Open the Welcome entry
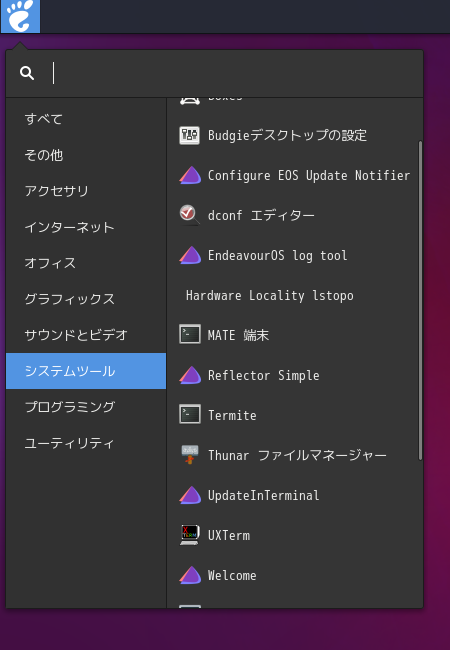The image size is (450, 650). (x=295, y=575)
